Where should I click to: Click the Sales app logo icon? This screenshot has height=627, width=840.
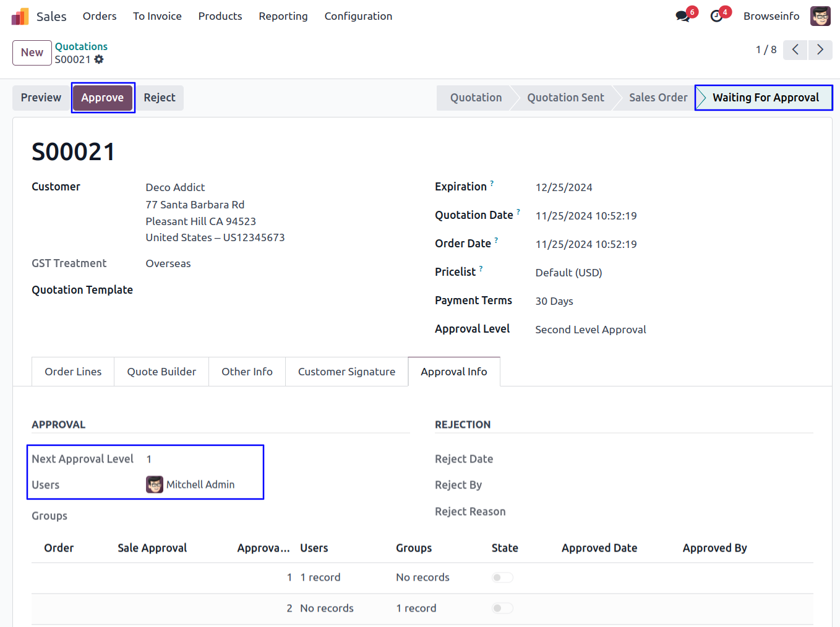tap(20, 17)
